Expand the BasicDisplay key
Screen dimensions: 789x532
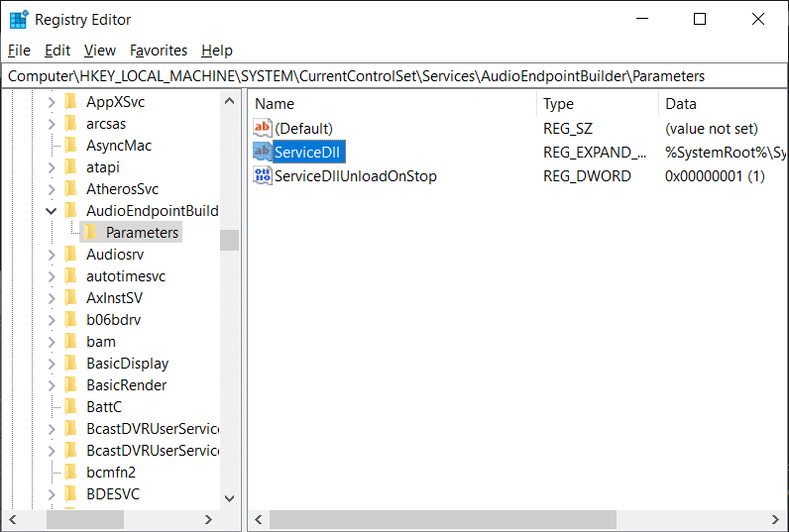pyautogui.click(x=52, y=364)
